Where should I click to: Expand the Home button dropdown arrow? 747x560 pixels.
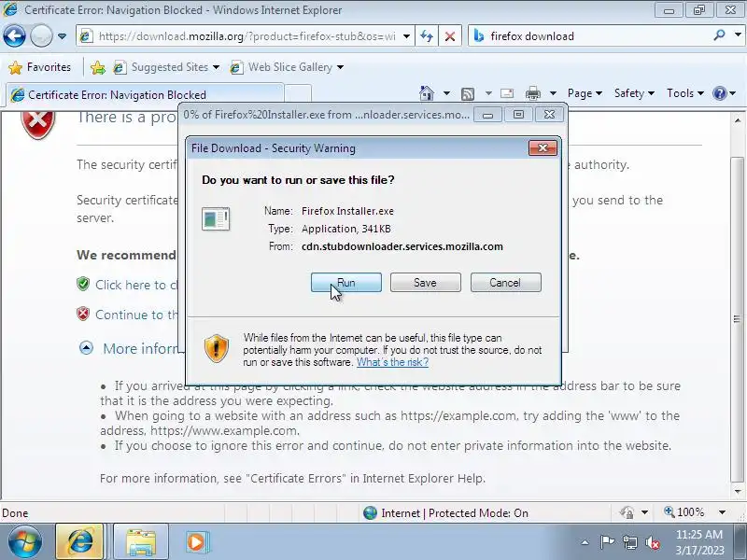[446, 93]
